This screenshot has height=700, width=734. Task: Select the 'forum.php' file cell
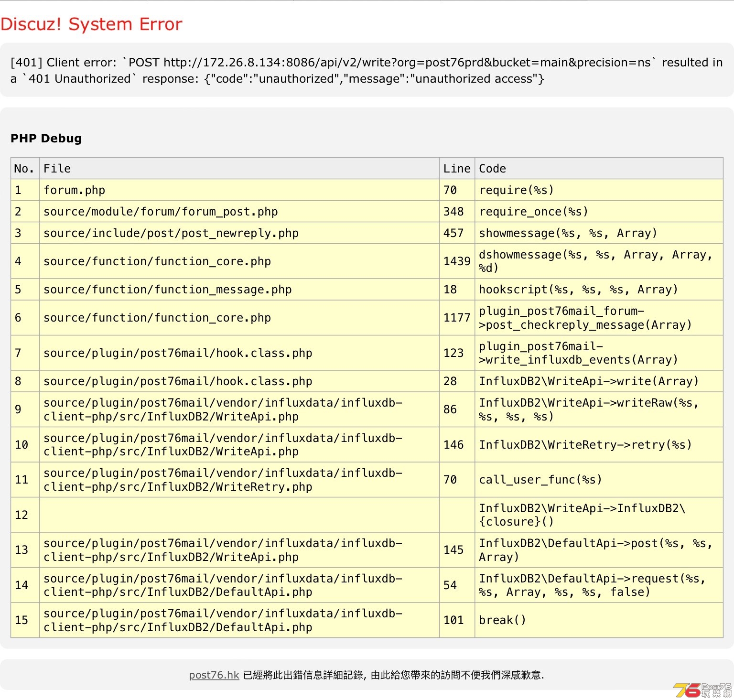pos(239,190)
